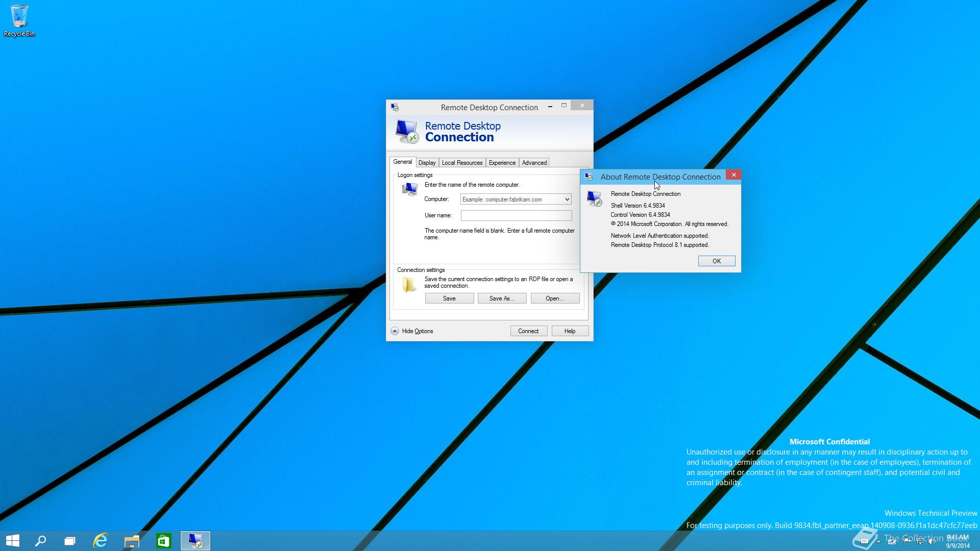Click the large Remote Desktop banner icon
The height and width of the screenshot is (551, 980).
point(407,132)
